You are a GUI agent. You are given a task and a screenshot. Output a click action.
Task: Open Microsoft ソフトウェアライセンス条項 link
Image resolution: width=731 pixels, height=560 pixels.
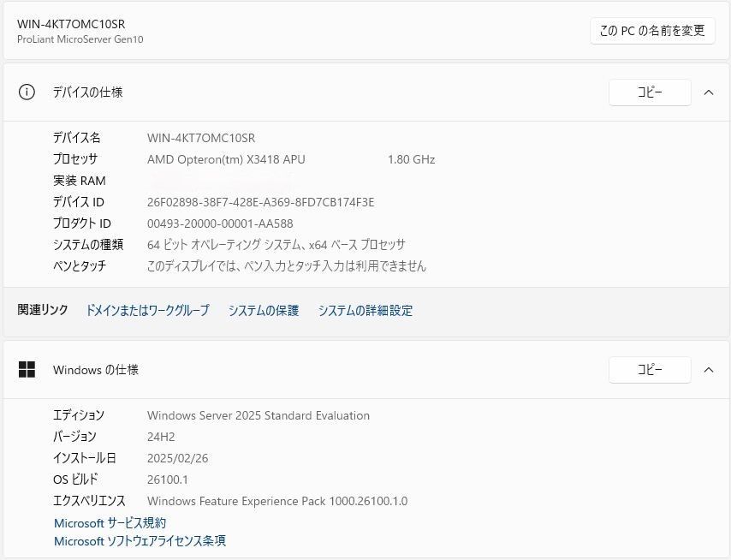(x=140, y=541)
